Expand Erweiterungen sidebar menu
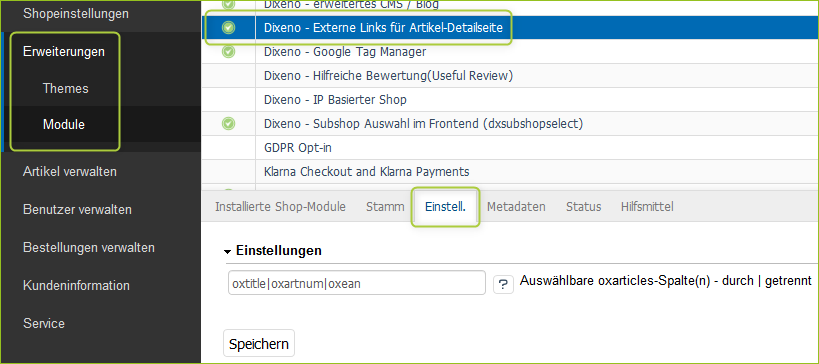Image resolution: width=819 pixels, height=364 pixels. tap(64, 51)
